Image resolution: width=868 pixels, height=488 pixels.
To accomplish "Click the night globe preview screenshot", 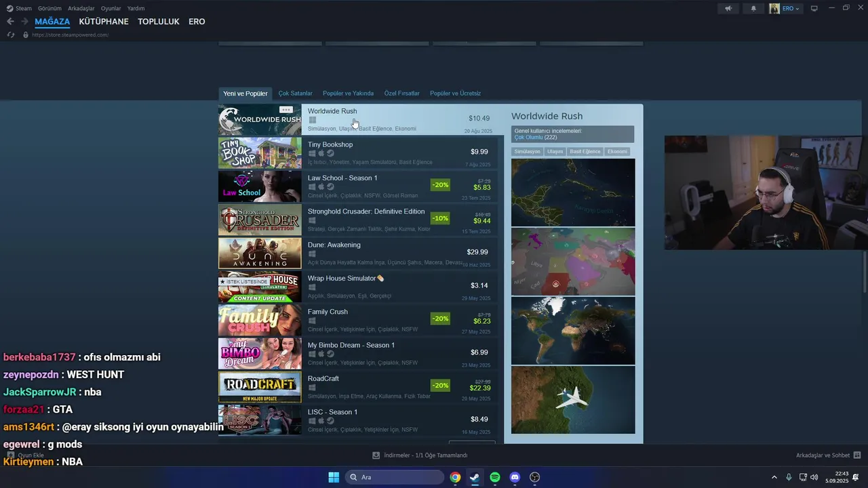I will [573, 331].
